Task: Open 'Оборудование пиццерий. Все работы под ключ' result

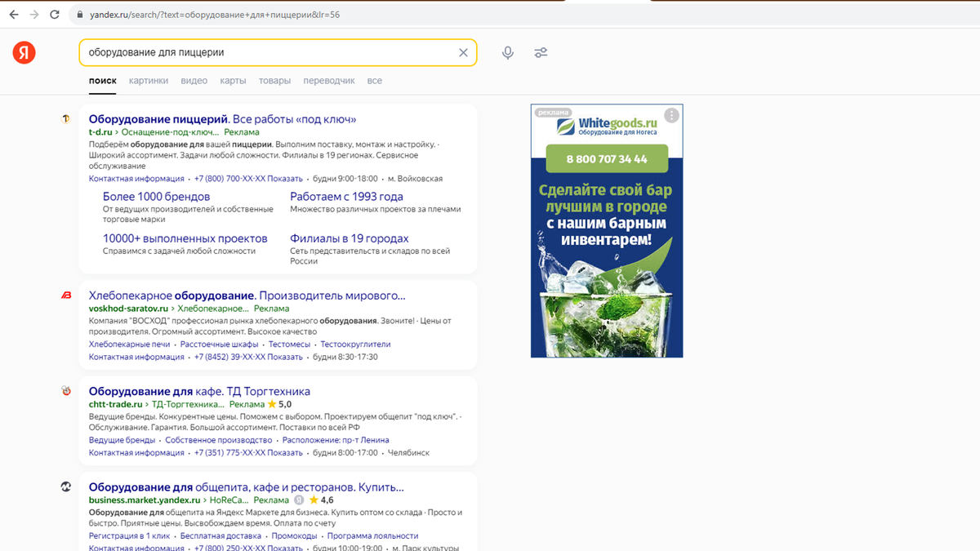Action: point(222,119)
